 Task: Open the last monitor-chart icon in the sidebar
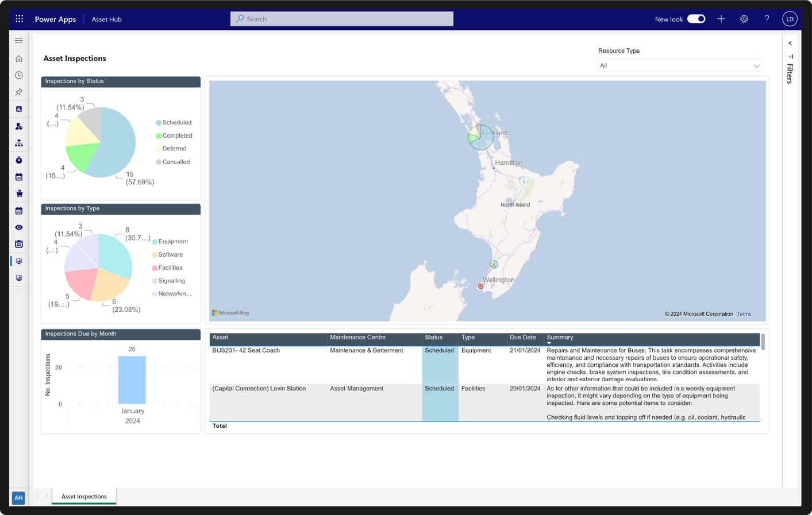coord(19,278)
